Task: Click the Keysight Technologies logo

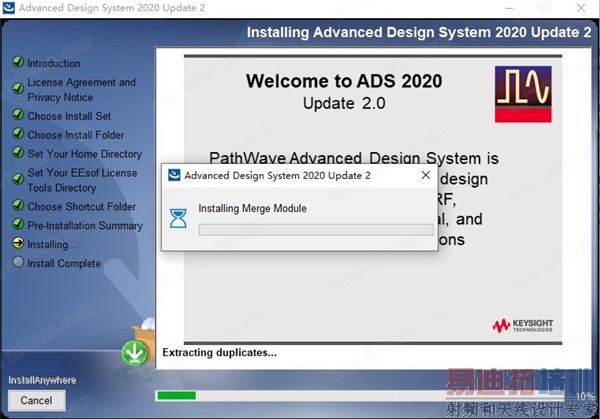Action: click(x=522, y=326)
